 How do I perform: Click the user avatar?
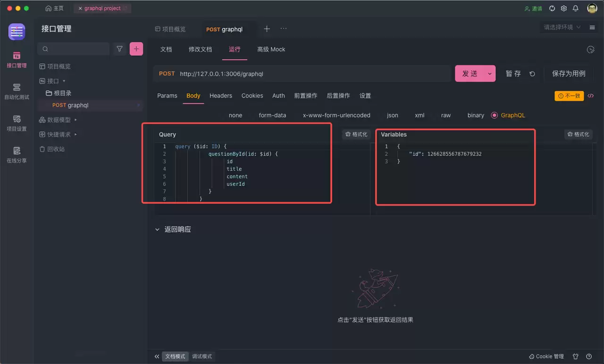click(x=592, y=8)
